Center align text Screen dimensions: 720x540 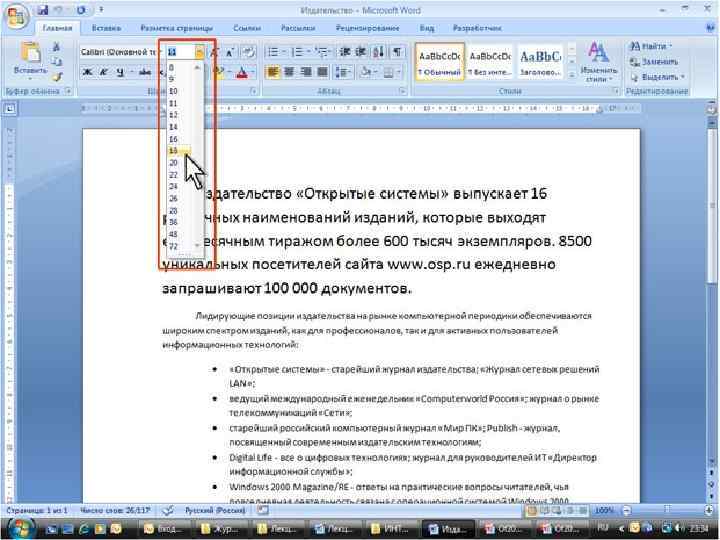click(289, 72)
